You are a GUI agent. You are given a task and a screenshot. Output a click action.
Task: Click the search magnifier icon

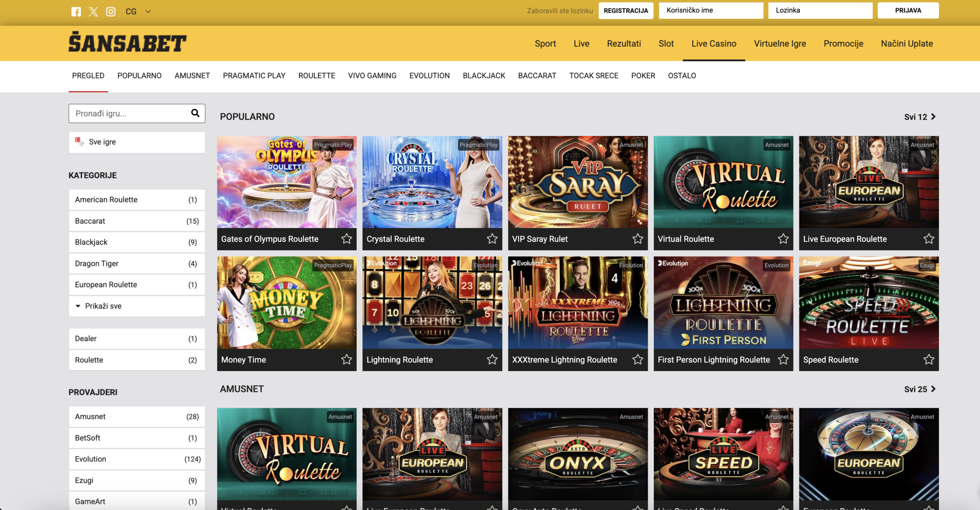point(195,113)
